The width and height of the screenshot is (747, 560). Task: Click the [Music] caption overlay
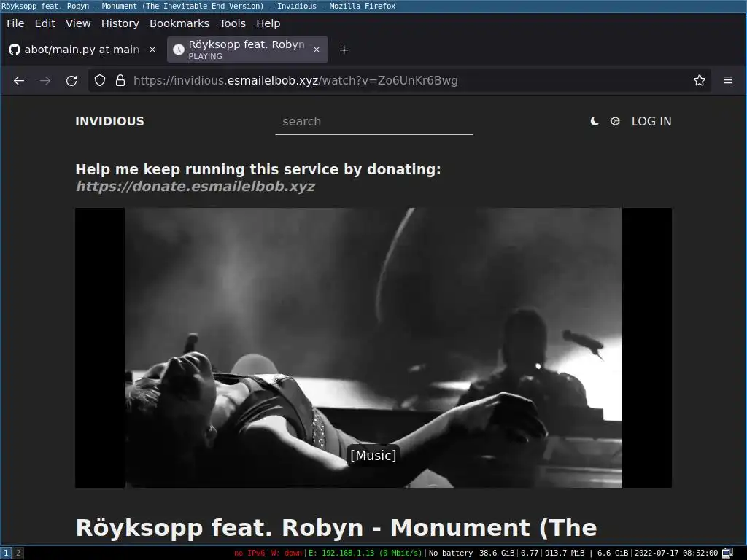point(373,455)
